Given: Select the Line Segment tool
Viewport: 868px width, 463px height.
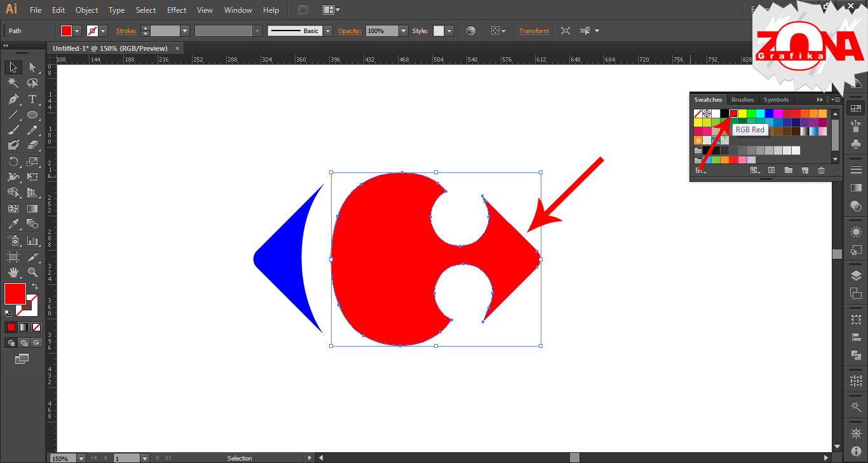Looking at the screenshot, I should click(13, 115).
